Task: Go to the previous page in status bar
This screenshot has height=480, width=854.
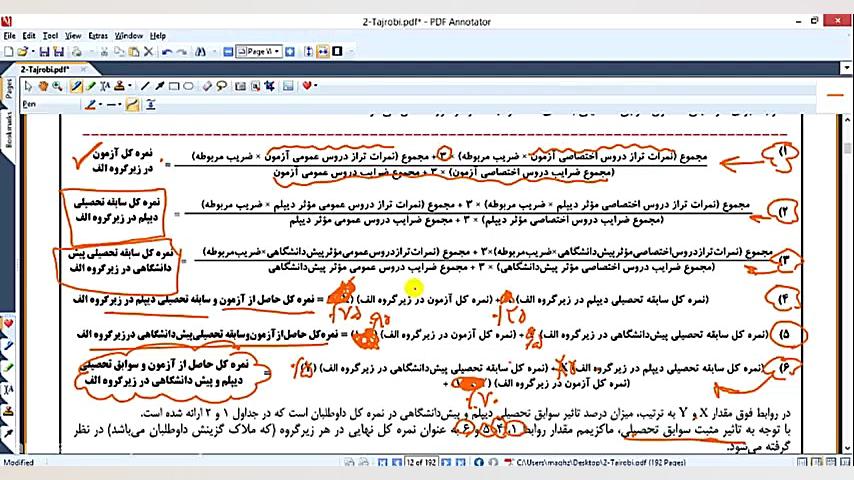Action: pyautogui.click(x=396, y=462)
